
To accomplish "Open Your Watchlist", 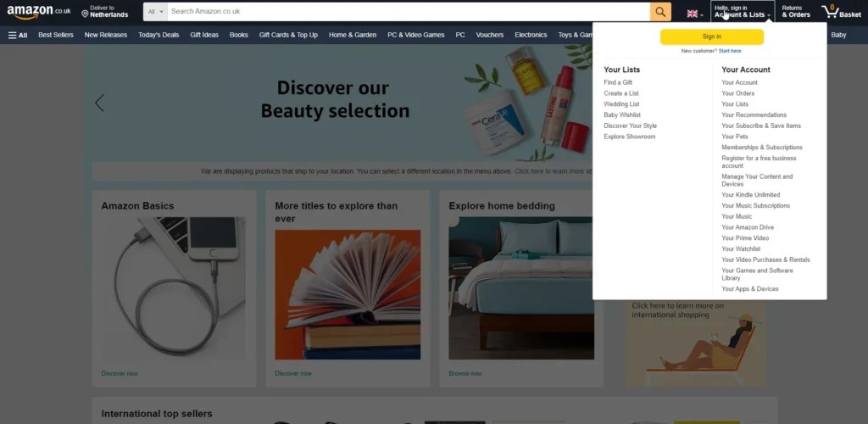I will (x=741, y=249).
